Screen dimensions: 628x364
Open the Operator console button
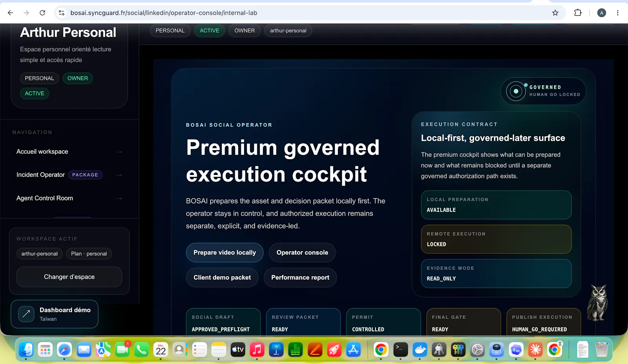click(302, 253)
